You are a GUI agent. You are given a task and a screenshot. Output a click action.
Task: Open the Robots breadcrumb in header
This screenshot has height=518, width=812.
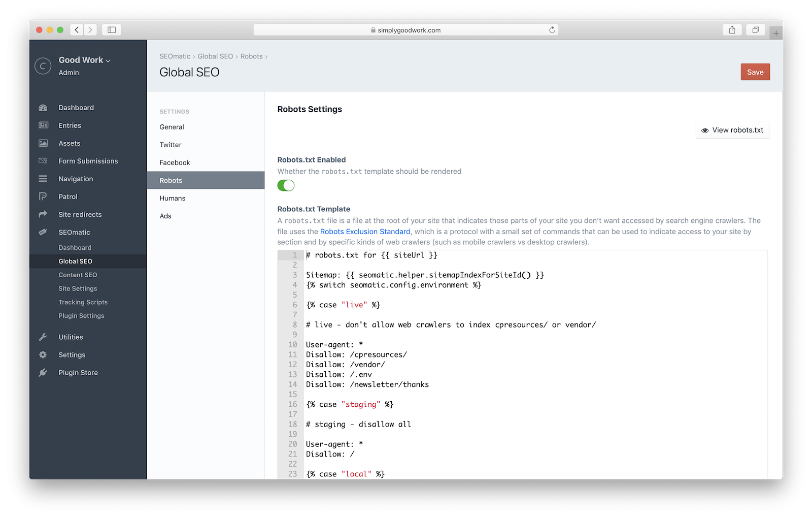(251, 56)
